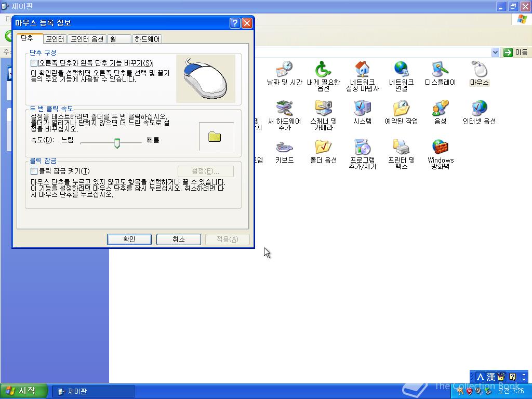Click the 취소 cancel button
The width and height of the screenshot is (532, 399).
click(179, 239)
